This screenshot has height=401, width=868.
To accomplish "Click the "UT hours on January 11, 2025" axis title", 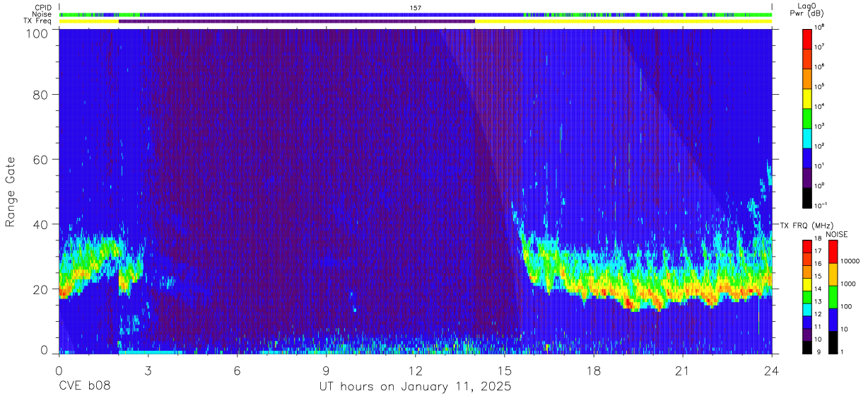I will (415, 387).
